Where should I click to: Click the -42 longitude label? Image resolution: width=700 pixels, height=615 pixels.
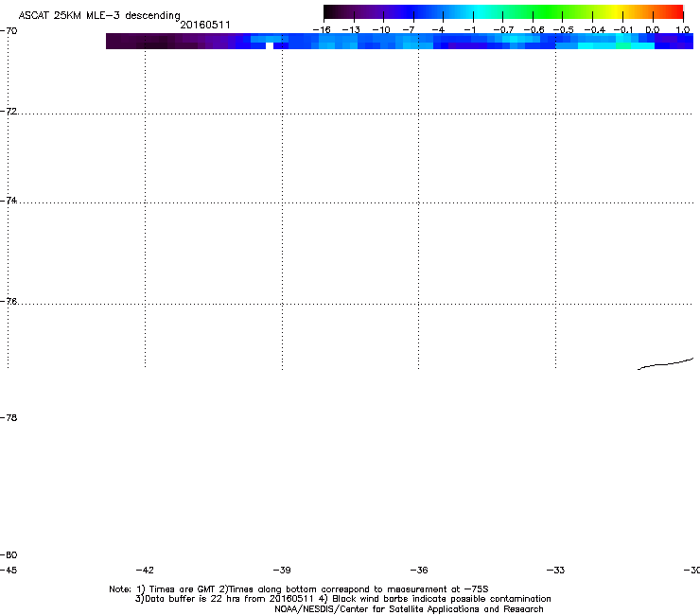click(145, 570)
